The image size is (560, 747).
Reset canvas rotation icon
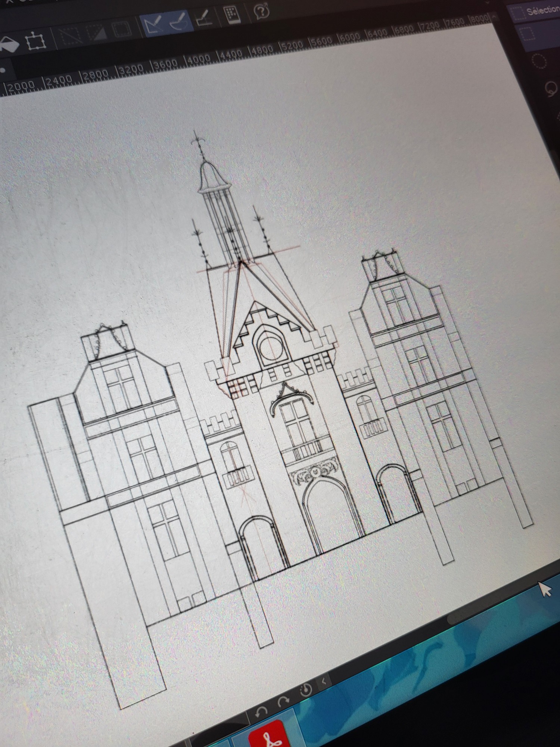[x=306, y=689]
